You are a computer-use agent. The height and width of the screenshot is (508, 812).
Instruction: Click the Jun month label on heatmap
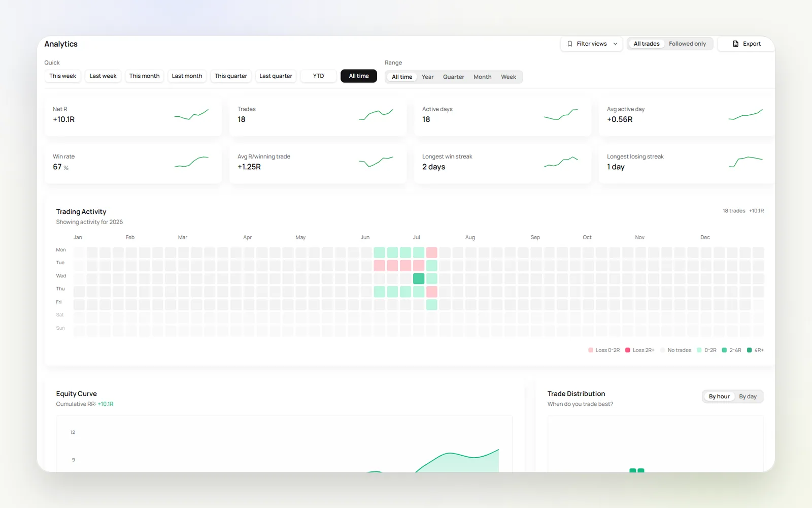pyautogui.click(x=365, y=237)
